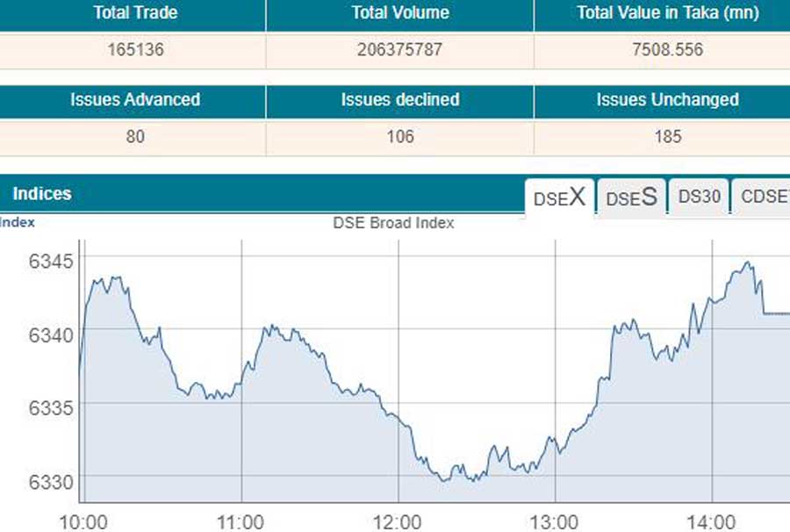
Task: Click the Issues declined header
Action: point(399,100)
